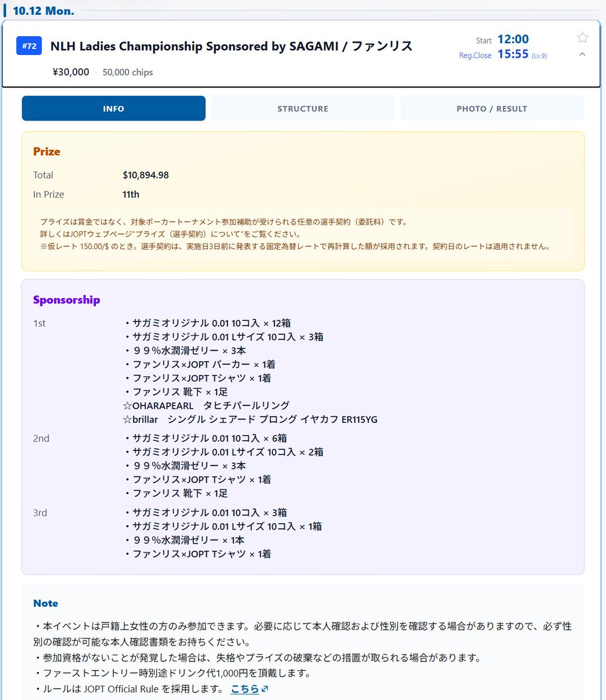Viewport: 606px width, 700px height.
Task: Click the サガミオリジナル 0.01 10コ入 × 12箱 line
Action: pyautogui.click(x=207, y=323)
